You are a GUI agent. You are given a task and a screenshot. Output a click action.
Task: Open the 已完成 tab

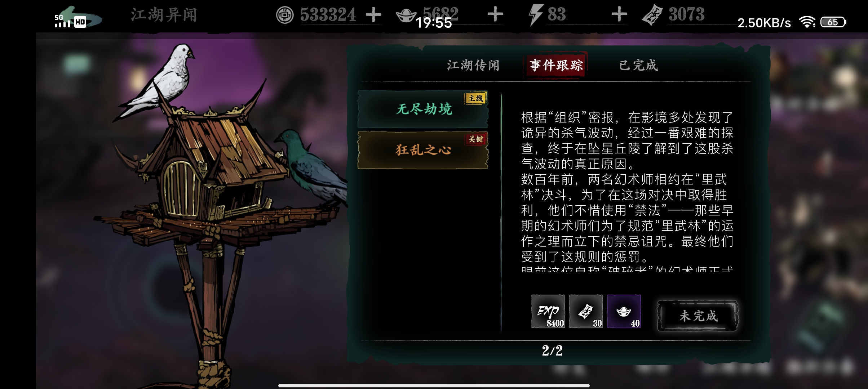[638, 65]
